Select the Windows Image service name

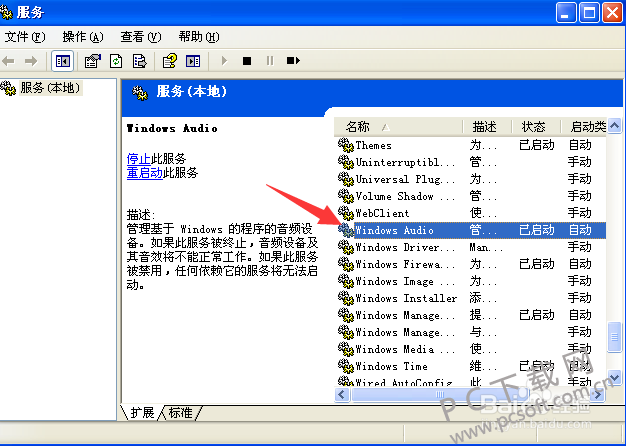(405, 281)
